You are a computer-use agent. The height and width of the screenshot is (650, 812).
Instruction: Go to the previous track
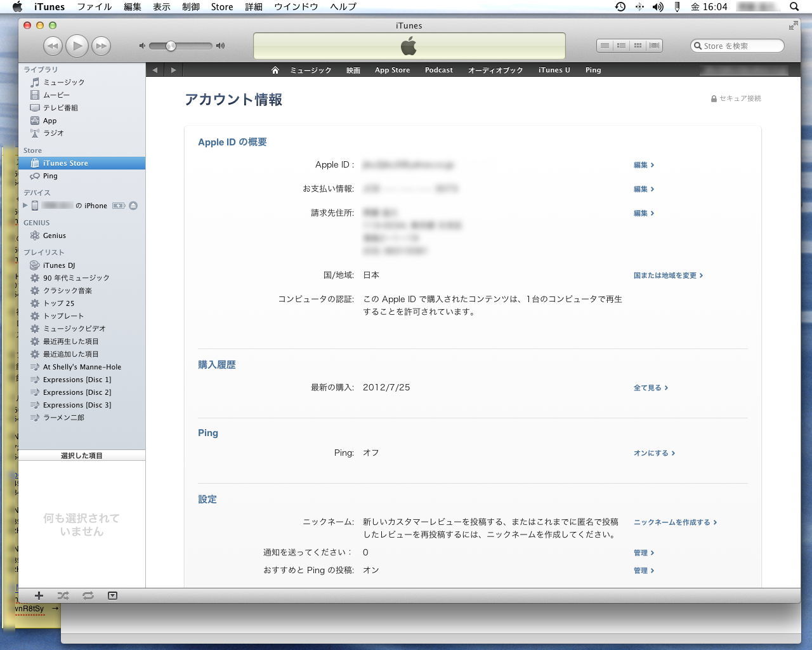[53, 46]
